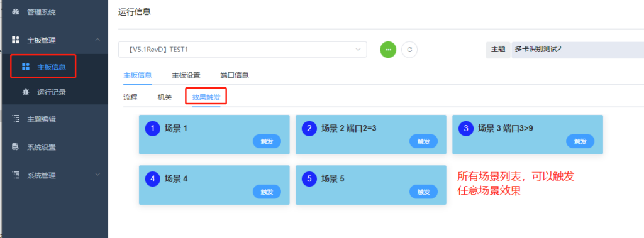This screenshot has height=238, width=644.
Task: Click the 运行记录 bug icon
Action: click(25, 92)
